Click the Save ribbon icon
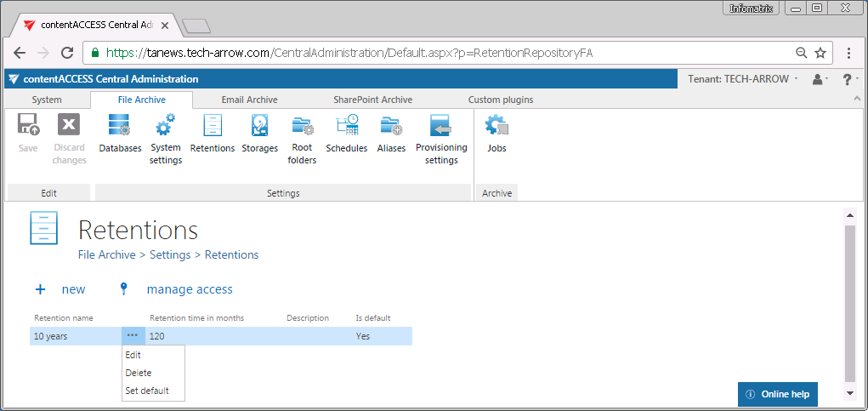The width and height of the screenshot is (868, 411). point(28,134)
